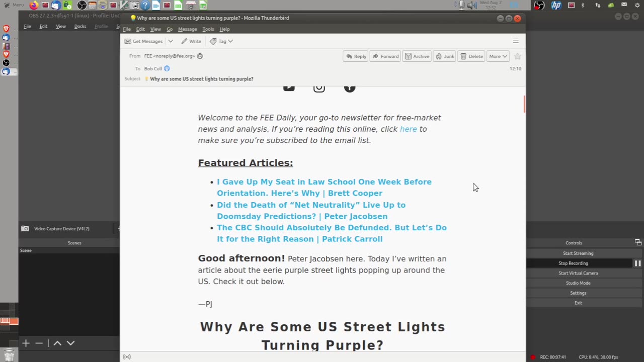This screenshot has height=362, width=644.
Task: Expand the Get Messages dropdown arrow
Action: point(171,41)
